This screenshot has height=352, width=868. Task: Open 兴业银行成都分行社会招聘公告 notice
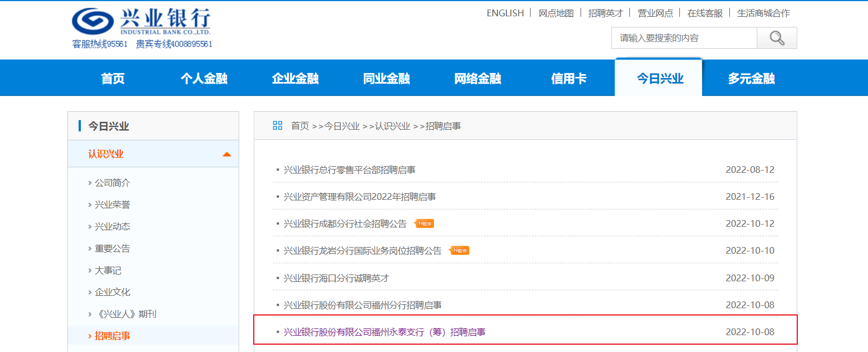coord(345,223)
